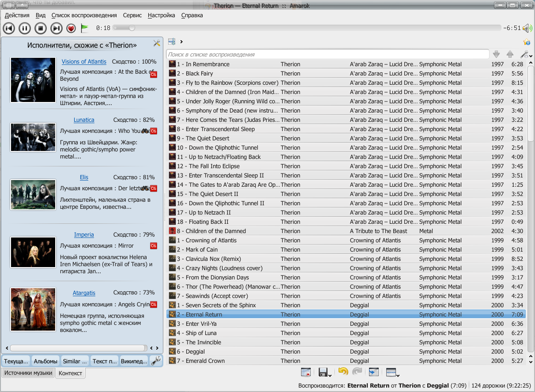
Task: Clear the playlist with the red X icon
Action: [305, 372]
